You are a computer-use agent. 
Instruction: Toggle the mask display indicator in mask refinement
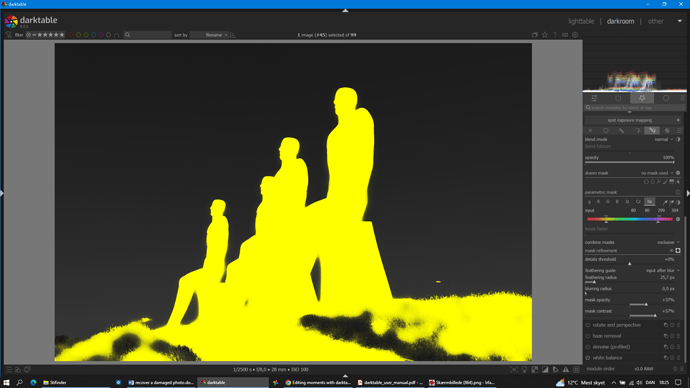pos(678,250)
